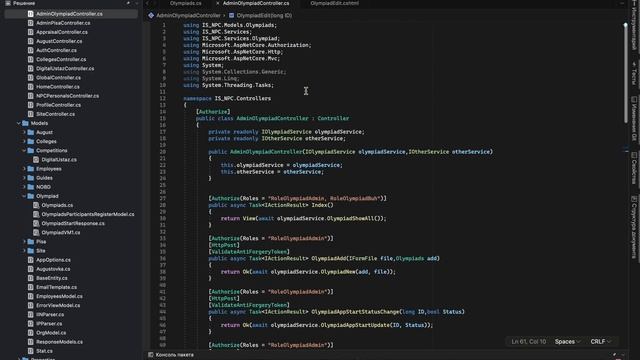
Task: Open the Изменения Git side panel
Action: click(634, 118)
